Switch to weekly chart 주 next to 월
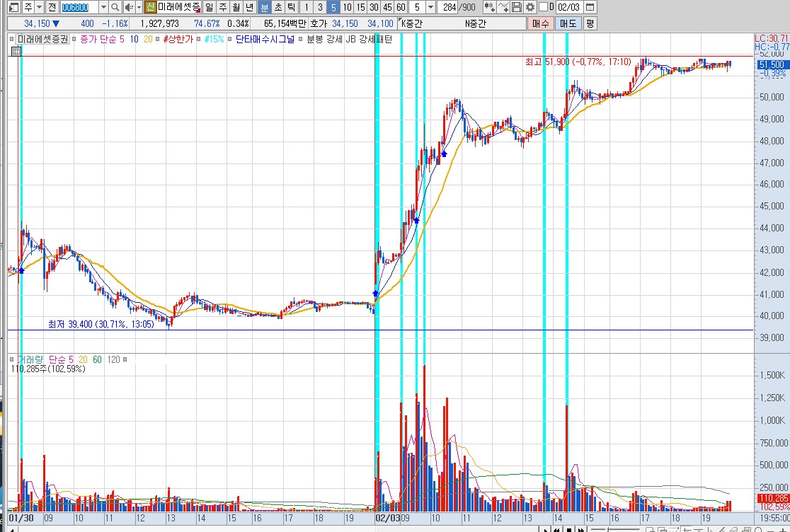Screen dimensions: 790x532 click(x=223, y=7)
